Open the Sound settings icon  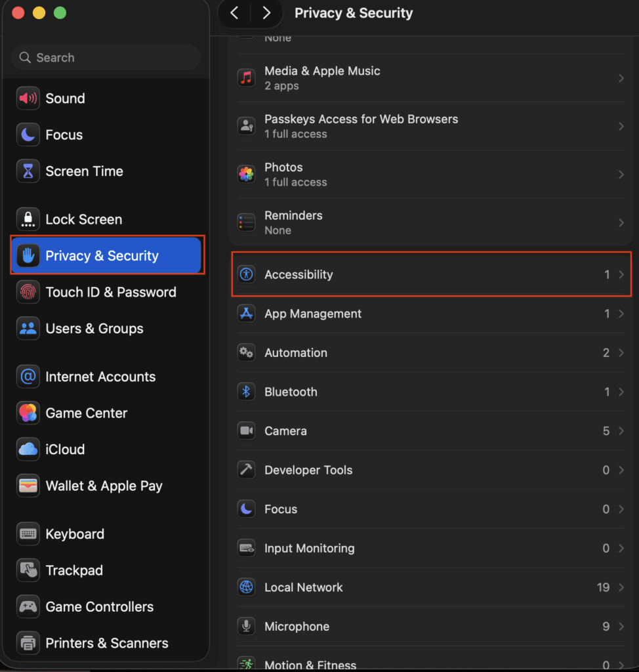[28, 98]
